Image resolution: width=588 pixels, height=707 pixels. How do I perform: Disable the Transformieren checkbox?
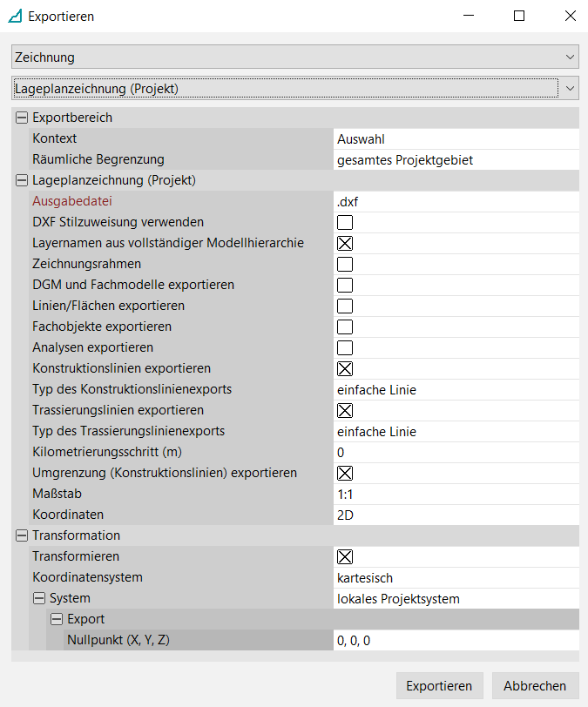[x=345, y=556]
